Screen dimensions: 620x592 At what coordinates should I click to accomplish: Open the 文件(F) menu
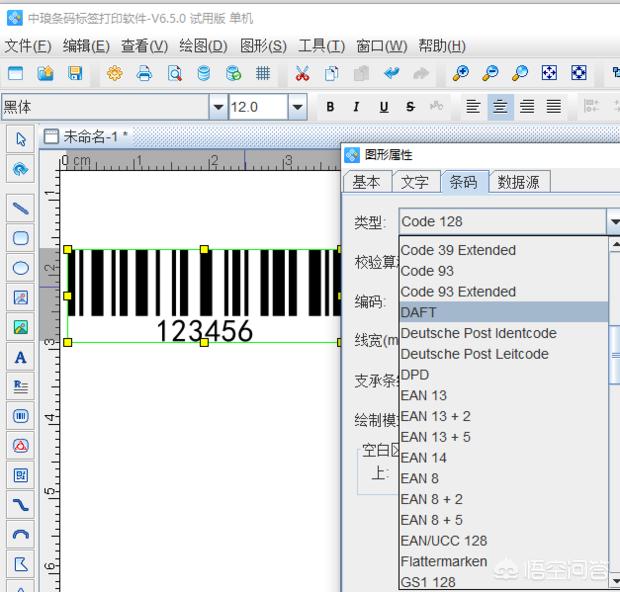point(28,46)
